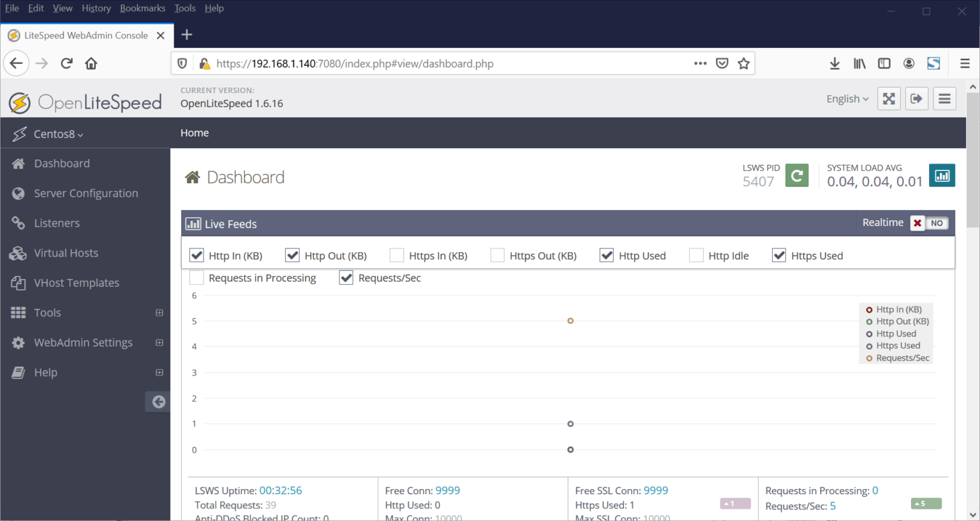Enable the Https In (KB) checkbox
The image size is (980, 521).
pyautogui.click(x=397, y=255)
